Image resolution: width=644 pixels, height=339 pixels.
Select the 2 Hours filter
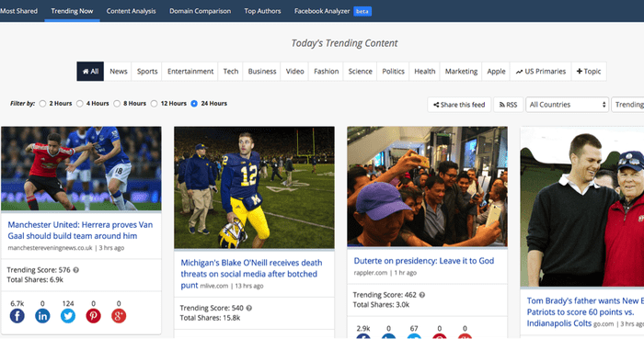(42, 104)
